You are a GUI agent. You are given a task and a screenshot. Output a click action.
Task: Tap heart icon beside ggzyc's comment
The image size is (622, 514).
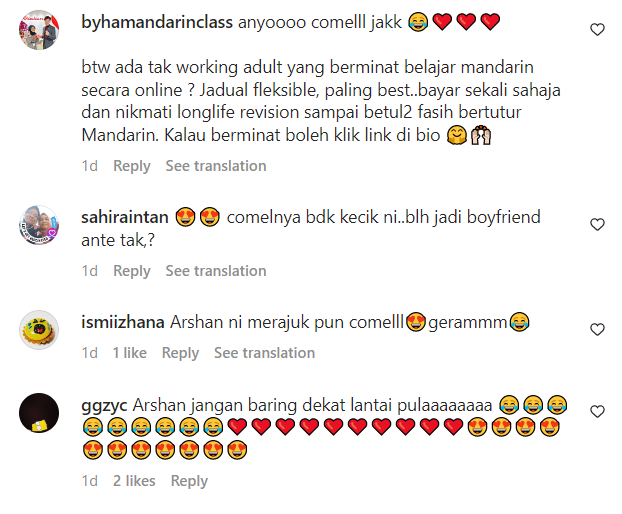click(597, 411)
